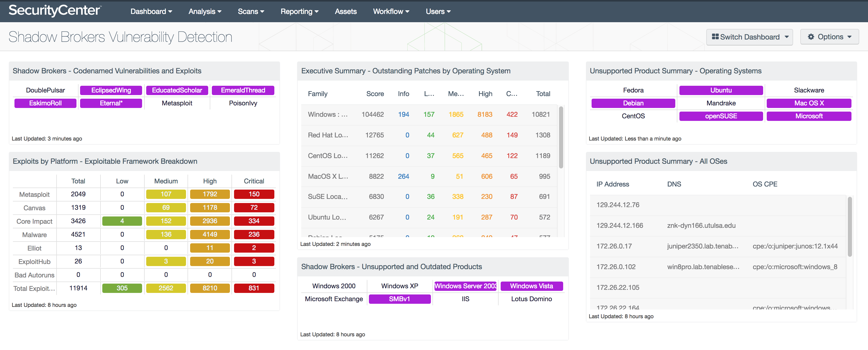
Task: Toggle the Debian operating system filter
Action: tap(633, 103)
